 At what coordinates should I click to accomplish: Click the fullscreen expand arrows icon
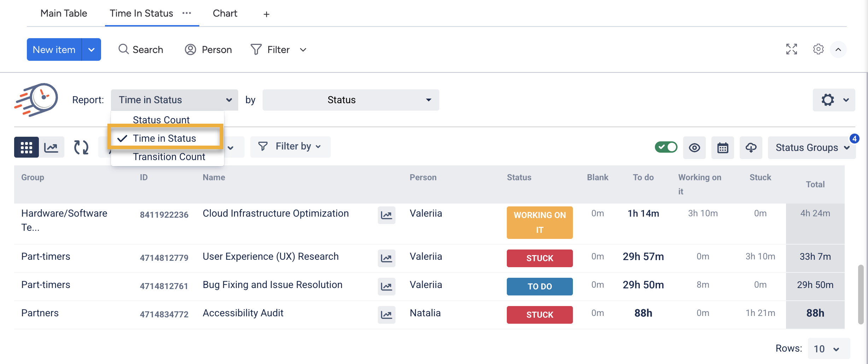click(x=791, y=49)
